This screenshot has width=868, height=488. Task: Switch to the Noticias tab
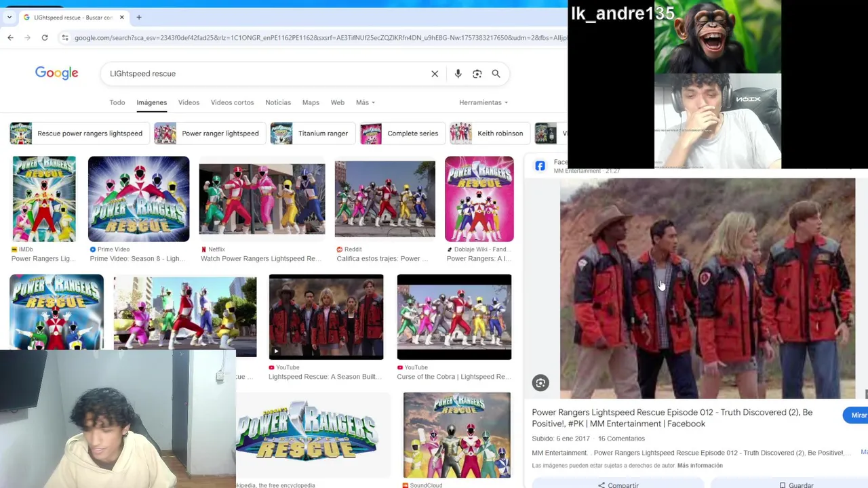[x=278, y=102]
